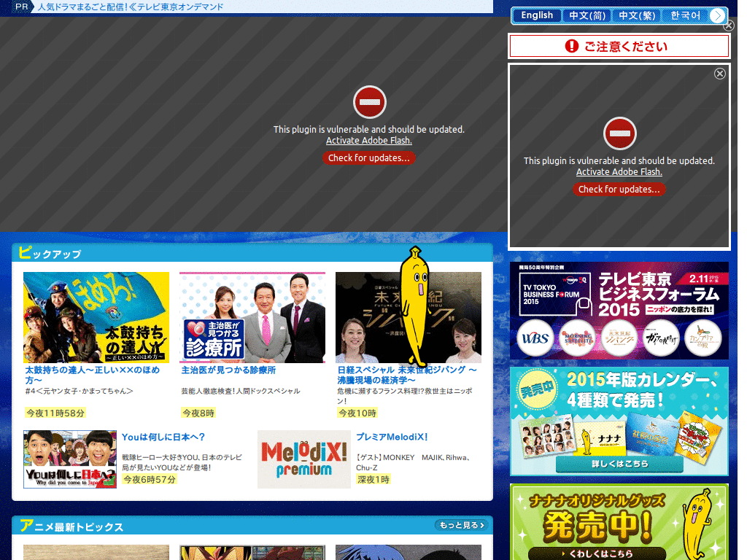The height and width of the screenshot is (560, 747).
Task: Click 今夜6時57分 airtime label
Action: [150, 479]
